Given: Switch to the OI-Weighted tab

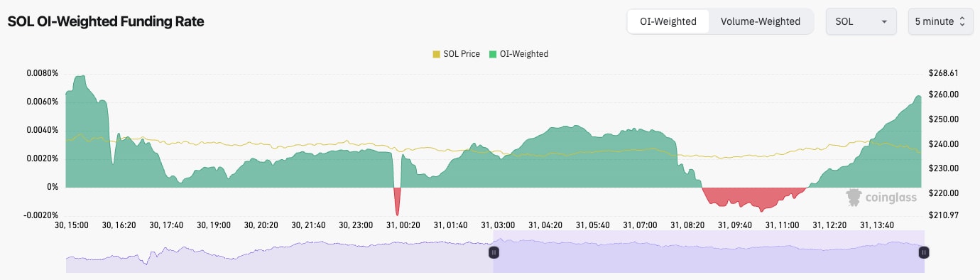Looking at the screenshot, I should coord(668,21).
